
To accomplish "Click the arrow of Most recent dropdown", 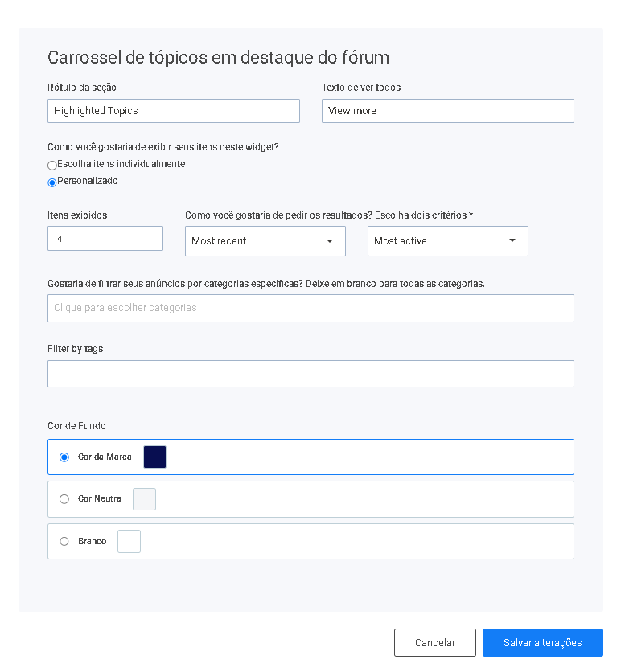I will pyautogui.click(x=330, y=241).
